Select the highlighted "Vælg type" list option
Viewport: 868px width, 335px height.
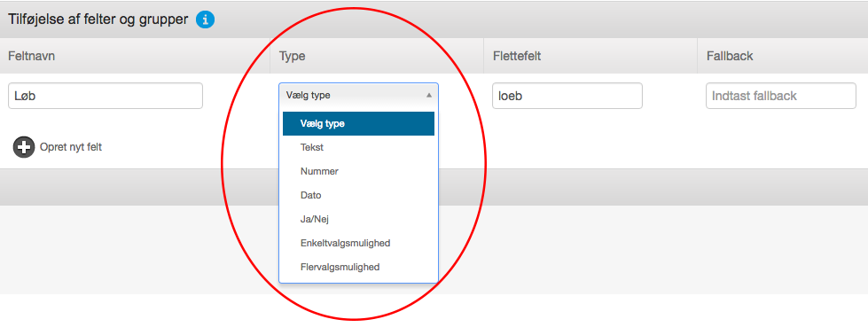coord(359,123)
